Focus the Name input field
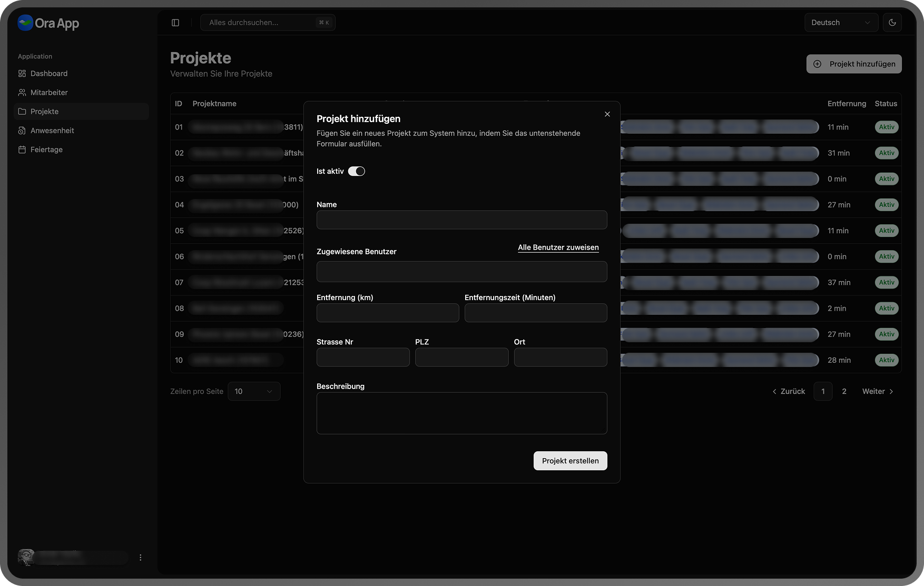924x586 pixels. pos(461,220)
